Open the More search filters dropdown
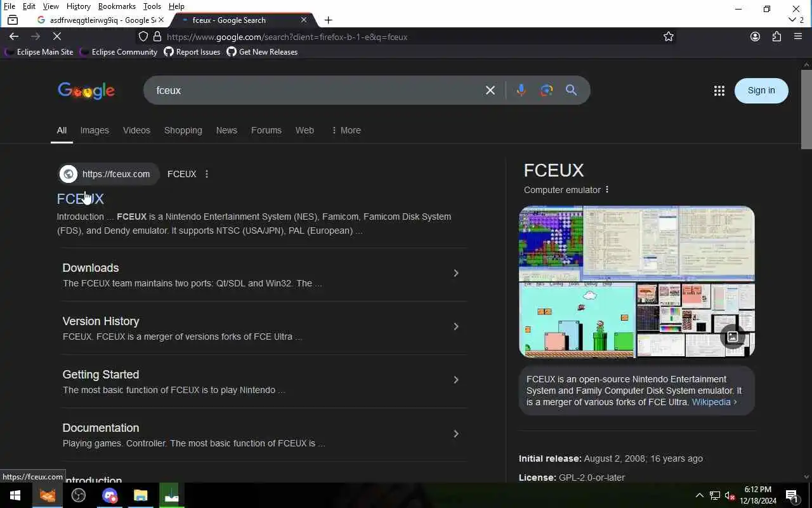 346,130
